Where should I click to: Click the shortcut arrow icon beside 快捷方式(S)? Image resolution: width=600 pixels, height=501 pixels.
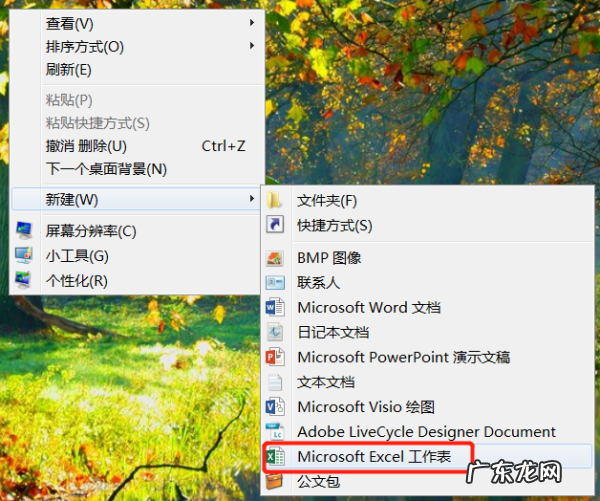tap(275, 225)
